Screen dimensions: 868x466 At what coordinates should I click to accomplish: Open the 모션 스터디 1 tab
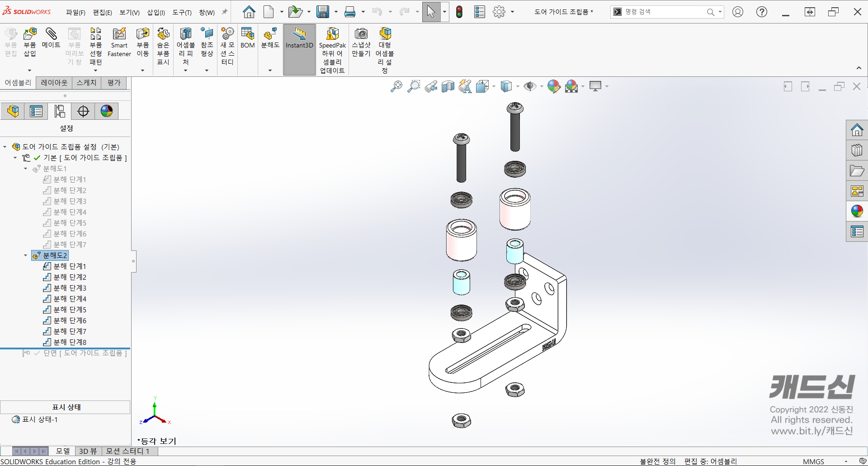tap(127, 451)
